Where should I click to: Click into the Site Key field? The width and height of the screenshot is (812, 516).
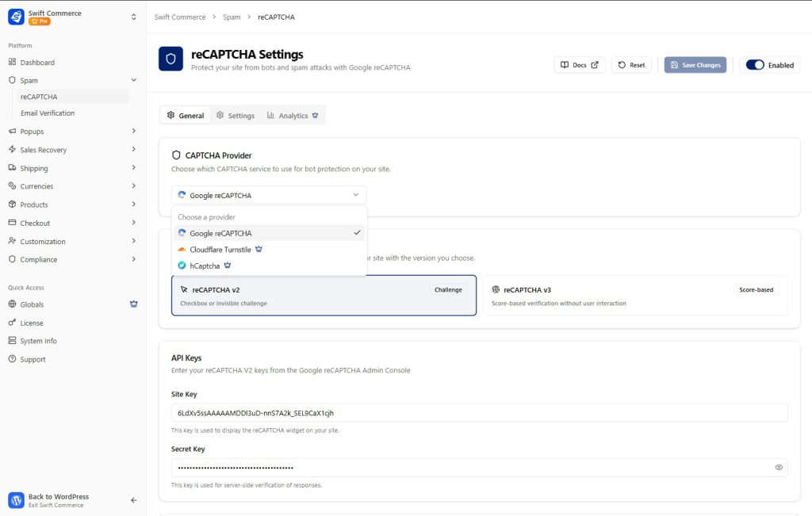479,413
